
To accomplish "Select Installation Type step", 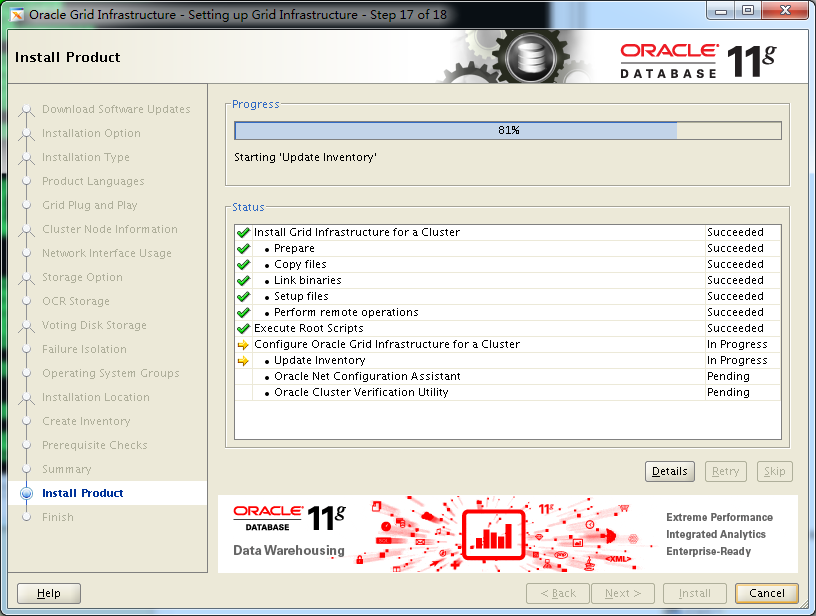I will (x=86, y=157).
